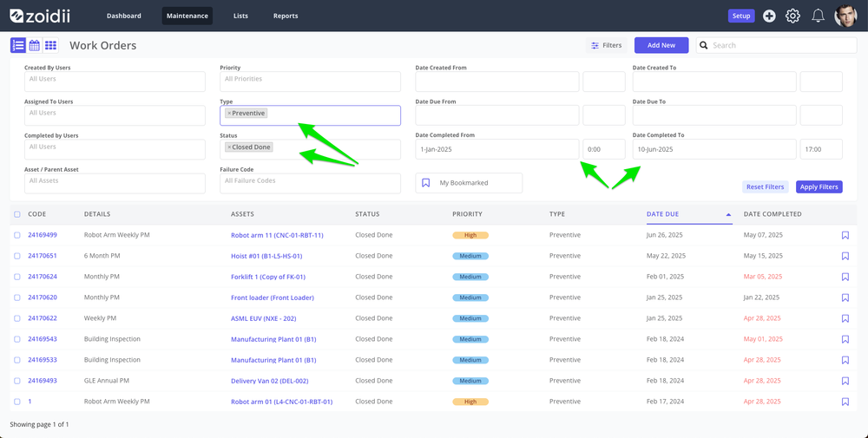Viewport: 868px width, 438px height.
Task: Switch to grid view icon
Action: point(50,45)
